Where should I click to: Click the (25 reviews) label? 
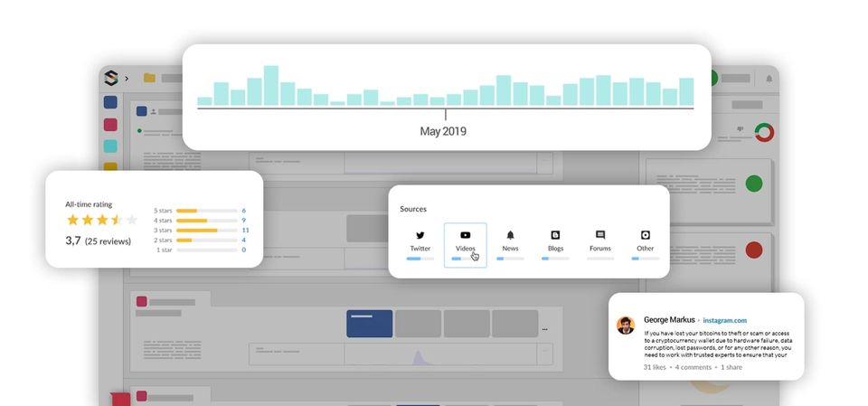108,241
